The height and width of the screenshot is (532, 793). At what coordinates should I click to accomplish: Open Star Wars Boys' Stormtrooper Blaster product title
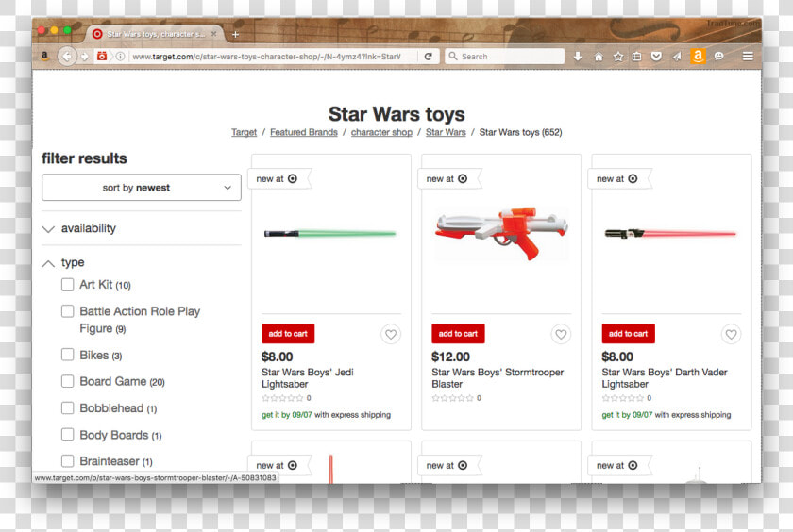click(498, 378)
